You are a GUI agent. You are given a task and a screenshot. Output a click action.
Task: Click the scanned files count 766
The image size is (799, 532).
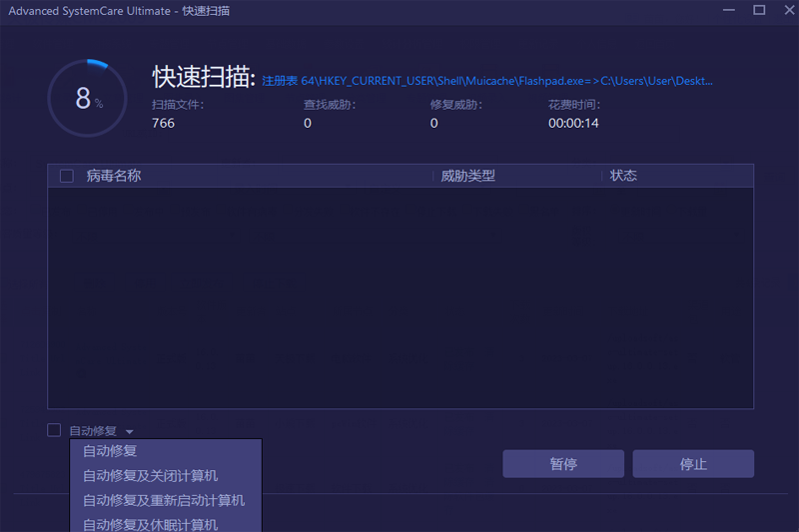163,123
